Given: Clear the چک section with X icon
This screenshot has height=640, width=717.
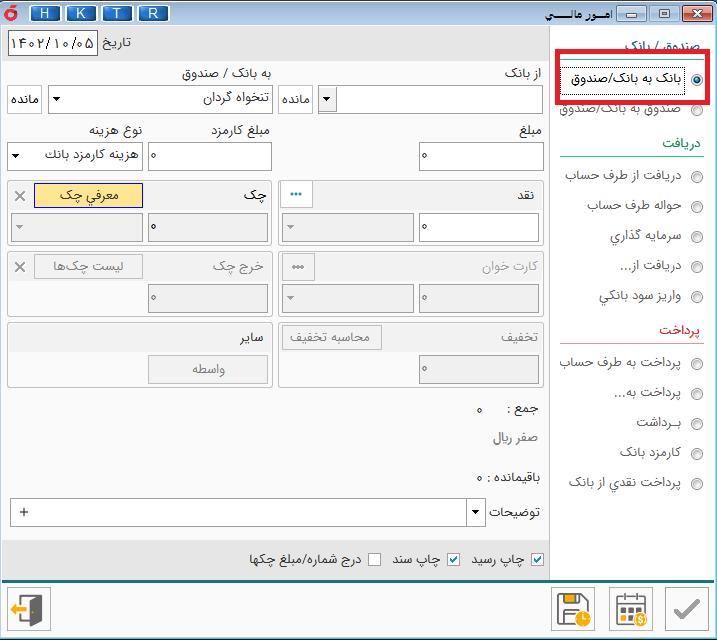Looking at the screenshot, I should pyautogui.click(x=20, y=196).
